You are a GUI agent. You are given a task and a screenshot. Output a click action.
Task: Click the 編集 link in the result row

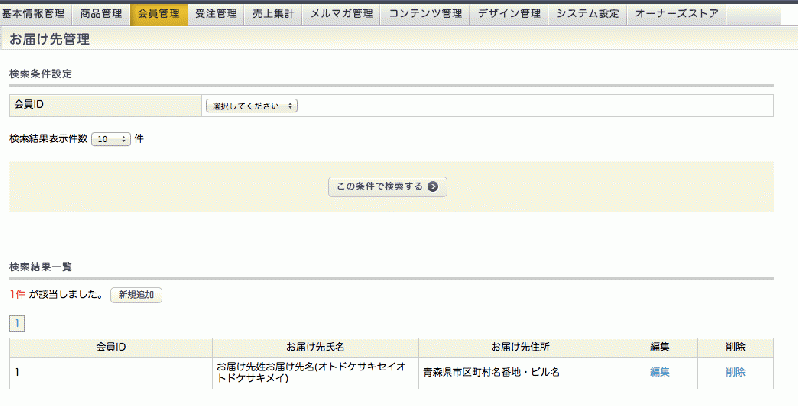pyautogui.click(x=659, y=372)
